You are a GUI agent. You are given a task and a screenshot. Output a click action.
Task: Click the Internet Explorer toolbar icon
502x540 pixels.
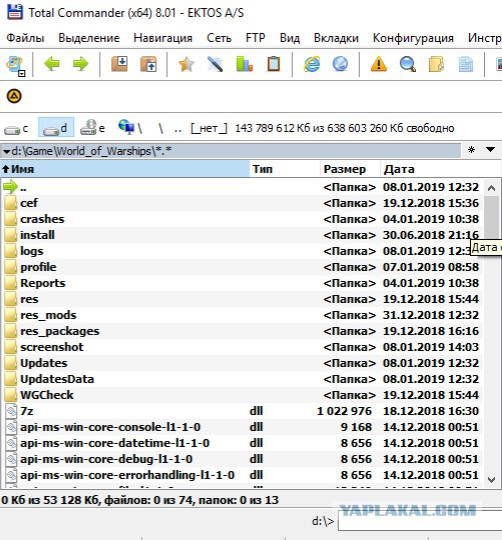(312, 64)
